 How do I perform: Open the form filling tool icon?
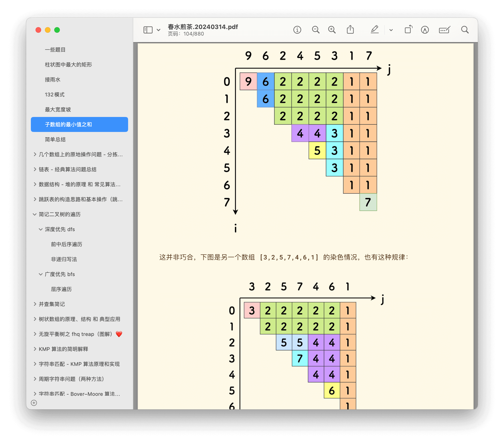[x=444, y=30]
